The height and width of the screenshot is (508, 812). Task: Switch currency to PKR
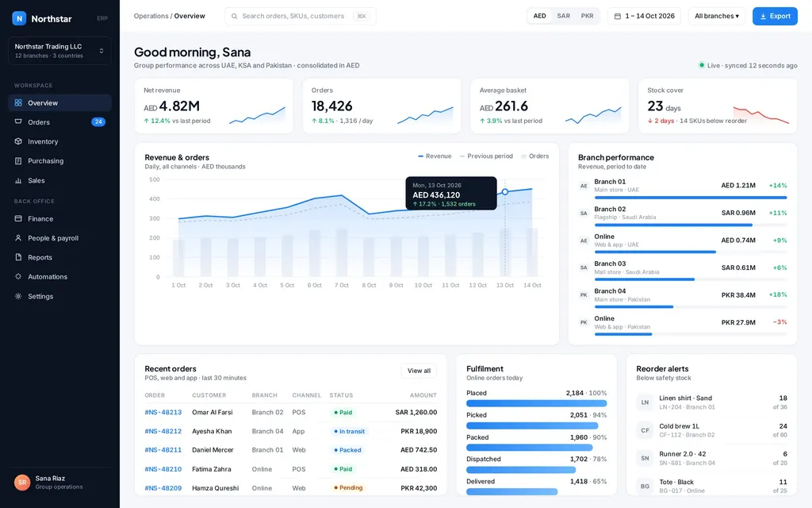tap(588, 16)
